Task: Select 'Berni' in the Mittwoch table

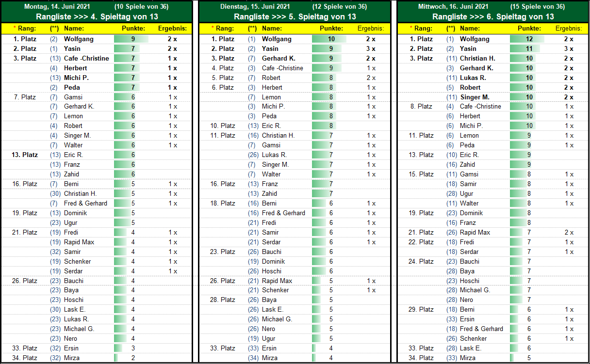Action: click(x=467, y=309)
